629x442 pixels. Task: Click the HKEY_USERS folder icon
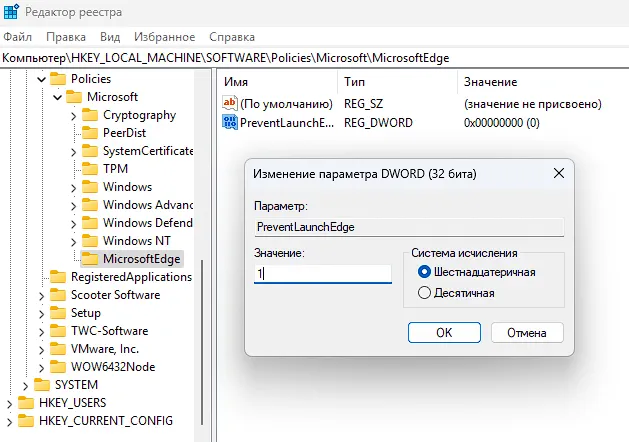point(26,403)
